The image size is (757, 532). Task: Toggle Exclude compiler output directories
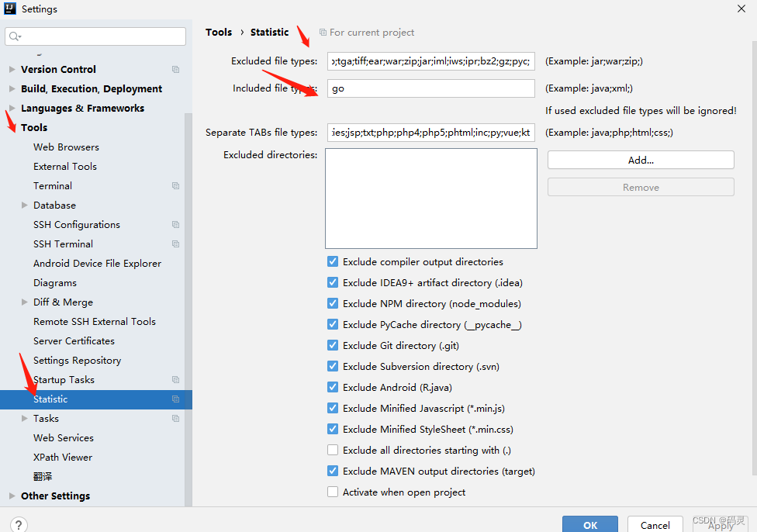tap(333, 261)
